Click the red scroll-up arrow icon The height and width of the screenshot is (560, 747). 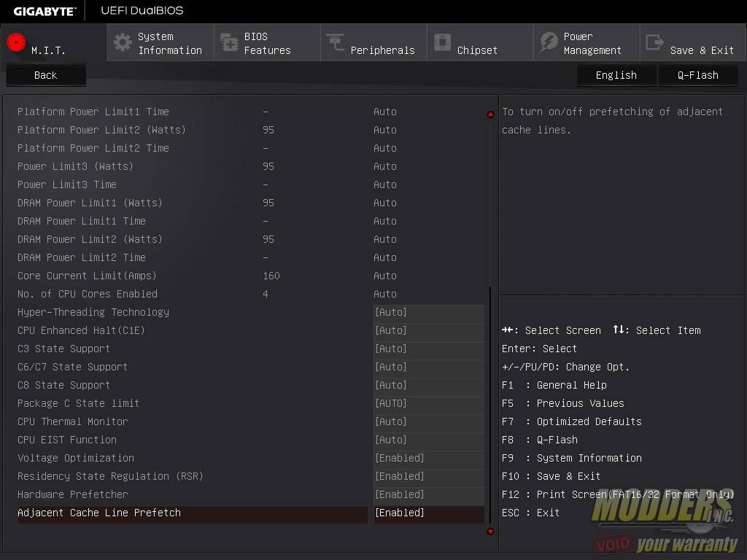489,114
